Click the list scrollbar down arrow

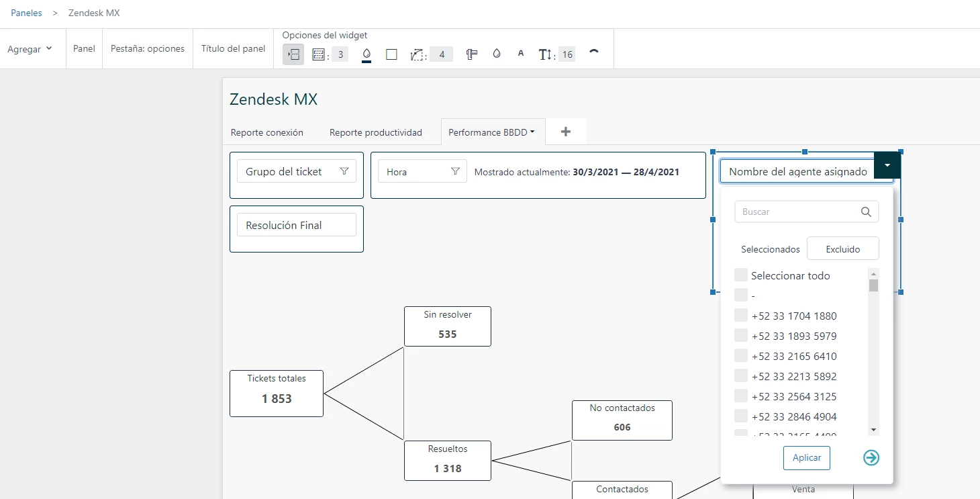[x=873, y=430]
